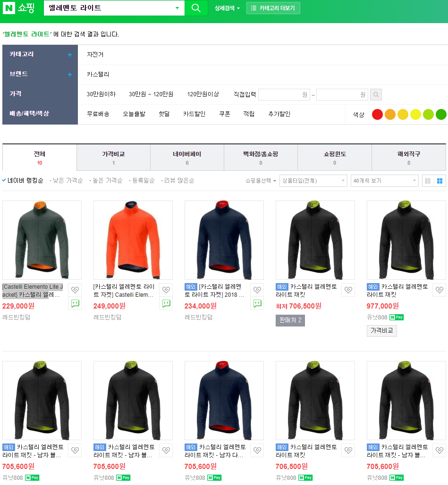
Task: Toggle 무료배송 filter
Action: [98, 114]
